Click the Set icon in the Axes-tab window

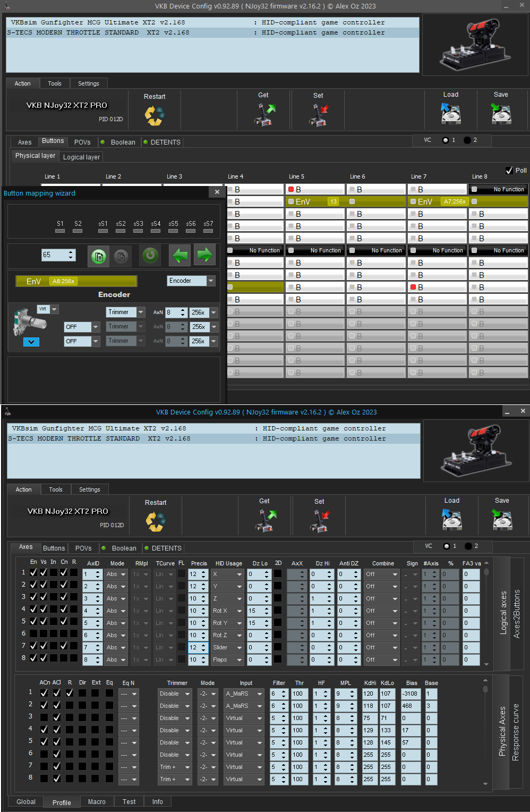320,520
